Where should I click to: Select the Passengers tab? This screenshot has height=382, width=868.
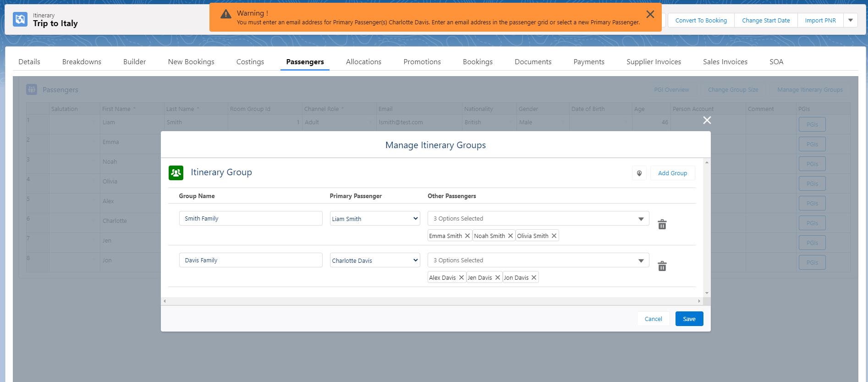305,61
